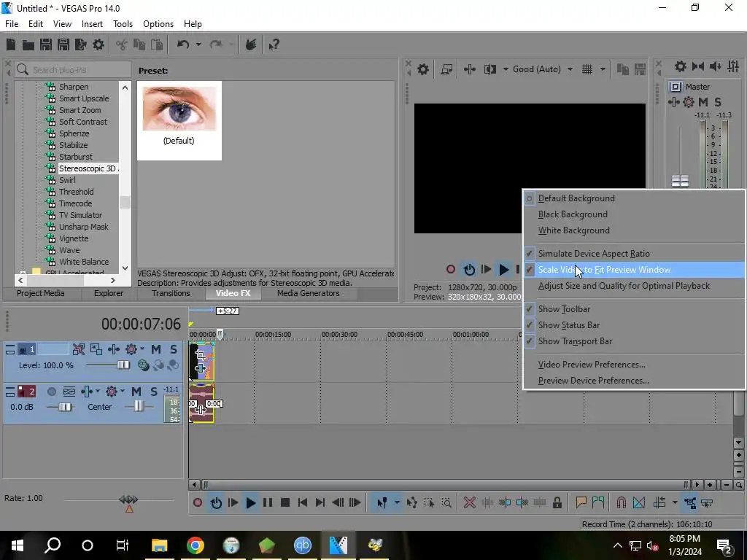Viewport: 747px width, 560px height.
Task: Click the red X Delete icon
Action: click(x=469, y=503)
